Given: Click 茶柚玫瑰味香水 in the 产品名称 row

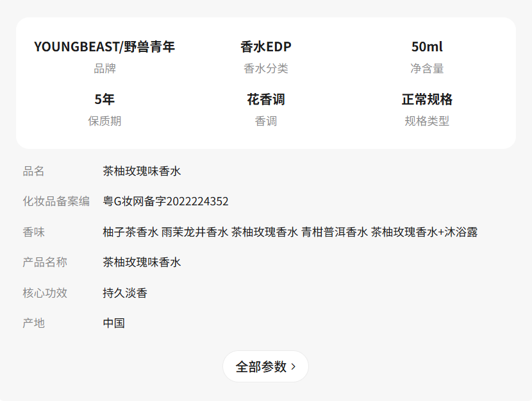Looking at the screenshot, I should click(x=142, y=262).
